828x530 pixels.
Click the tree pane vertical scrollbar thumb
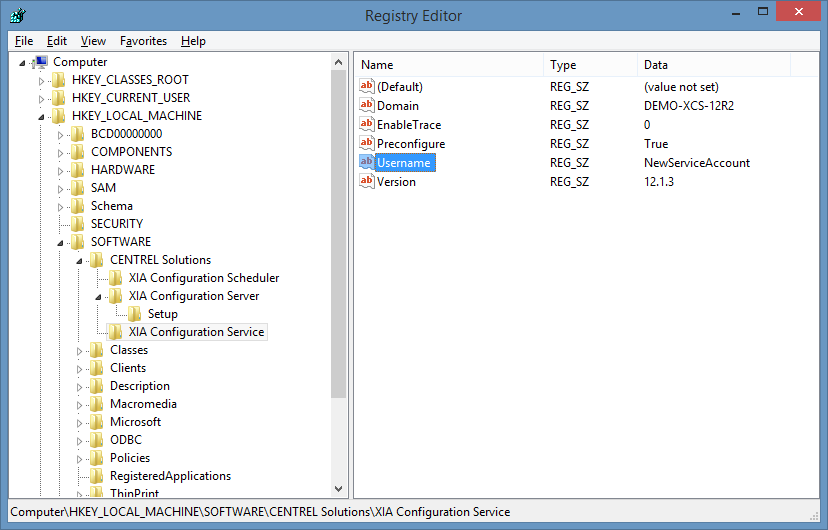pyautogui.click(x=338, y=234)
